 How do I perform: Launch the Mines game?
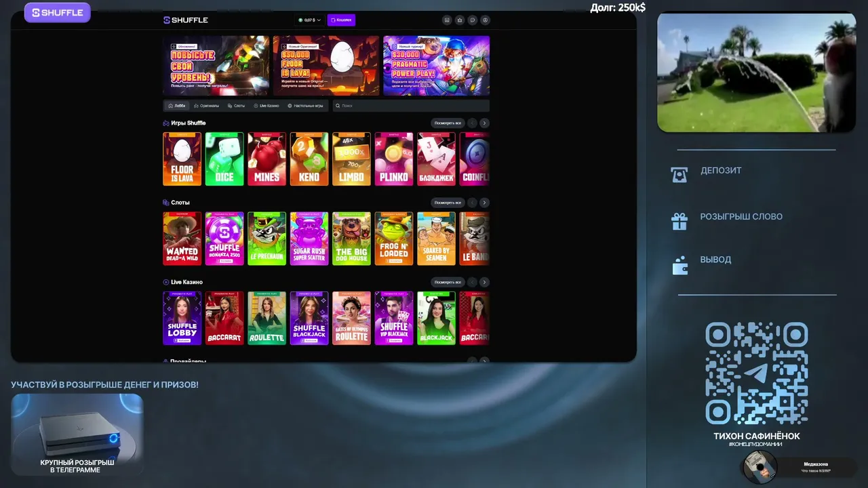pos(267,159)
